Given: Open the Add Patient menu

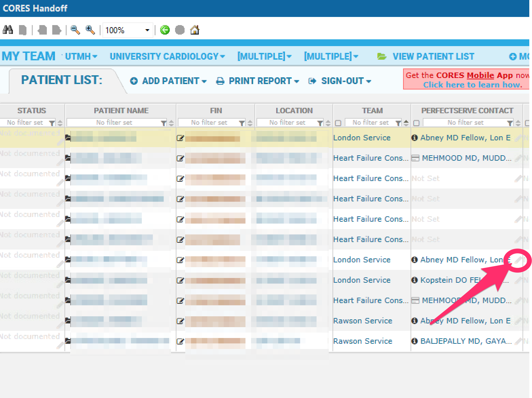Looking at the screenshot, I should [168, 81].
